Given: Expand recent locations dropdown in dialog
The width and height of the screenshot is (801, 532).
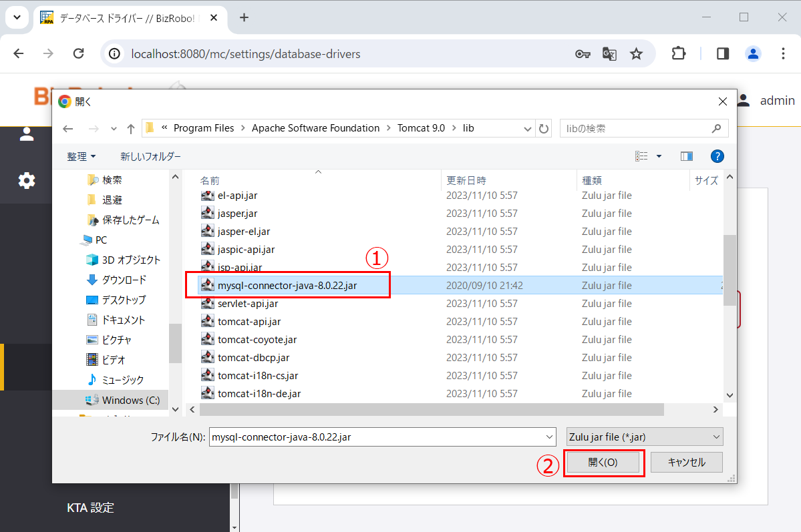Looking at the screenshot, I should [x=114, y=129].
